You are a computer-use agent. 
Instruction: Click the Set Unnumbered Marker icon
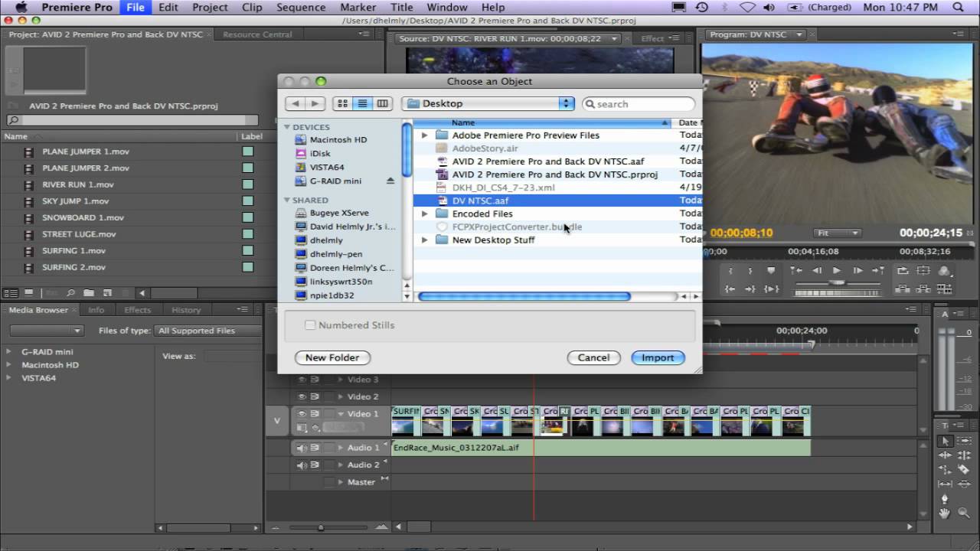pos(771,270)
